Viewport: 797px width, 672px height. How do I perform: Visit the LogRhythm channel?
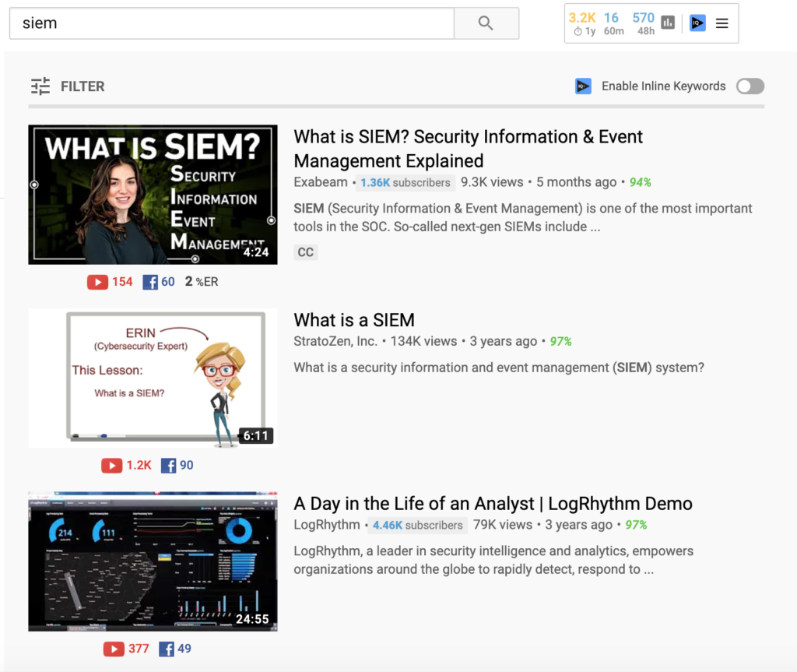coord(327,525)
